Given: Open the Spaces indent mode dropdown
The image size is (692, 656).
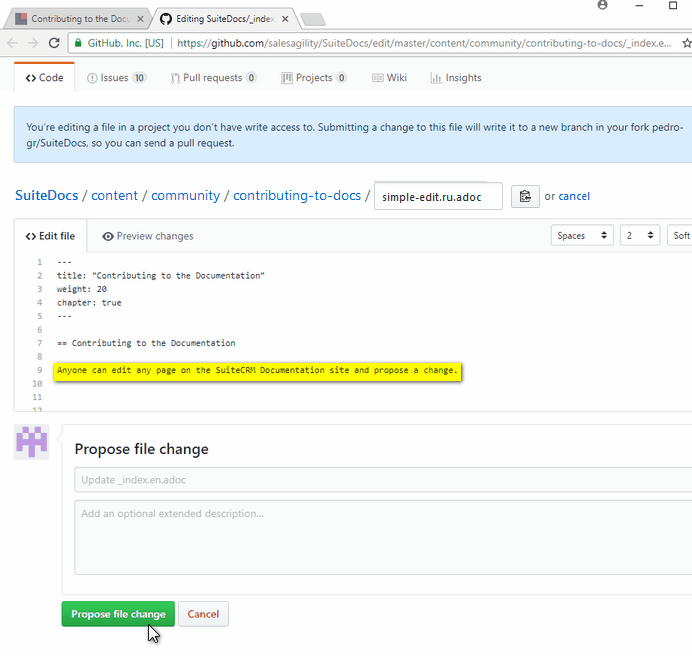Looking at the screenshot, I should 582,235.
